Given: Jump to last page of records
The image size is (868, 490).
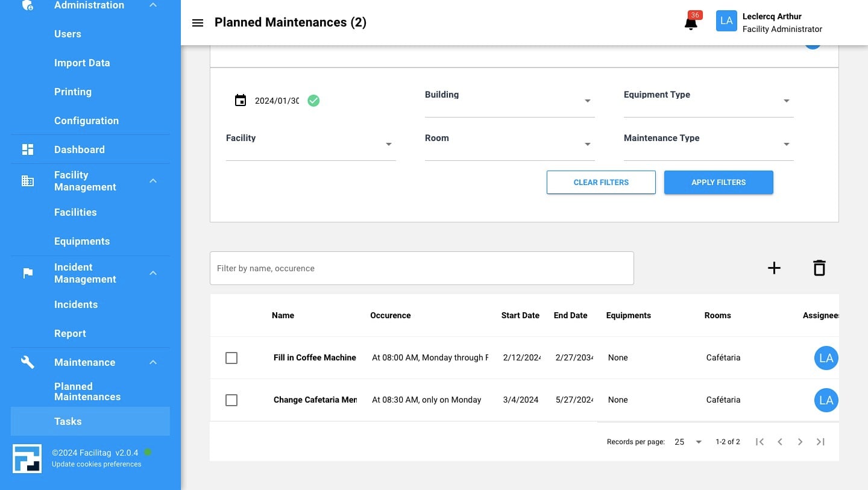Looking at the screenshot, I should 820,442.
